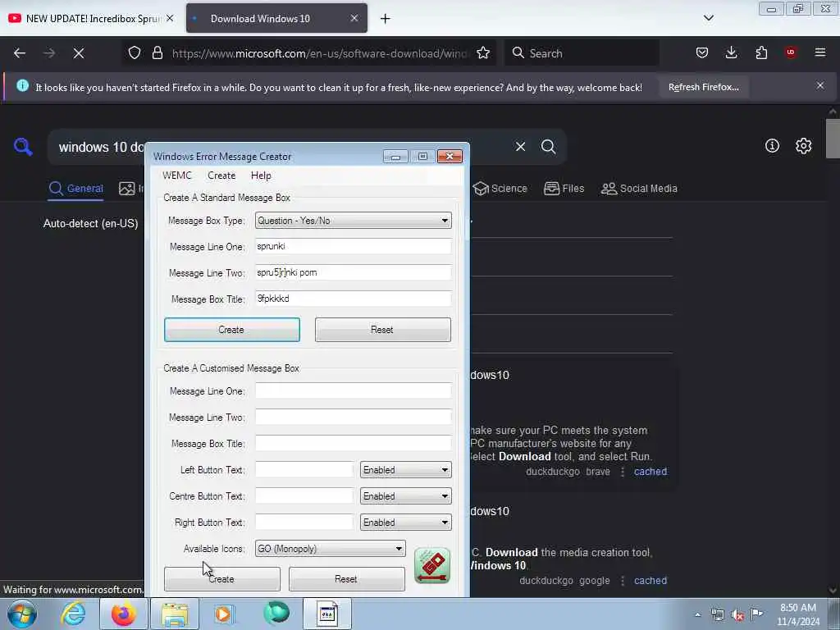This screenshot has height=630, width=840.
Task: Bookmark page with the star icon
Action: coord(483,53)
